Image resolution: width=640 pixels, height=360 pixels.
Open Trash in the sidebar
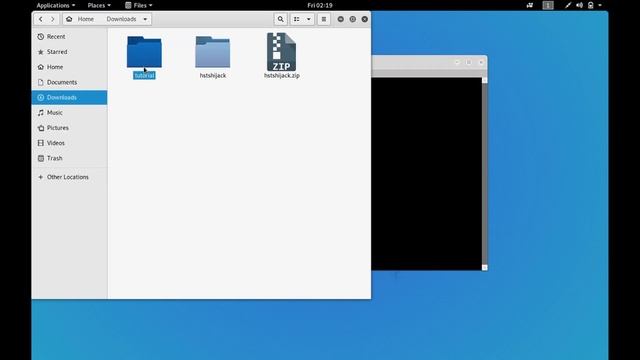69,158
